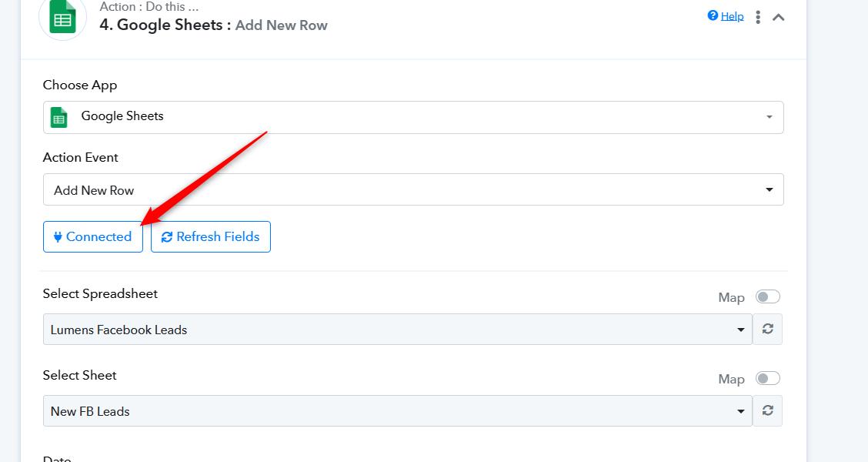Expand the New FB Leads sheet dropdown
The width and height of the screenshot is (868, 462).
pos(398,410)
